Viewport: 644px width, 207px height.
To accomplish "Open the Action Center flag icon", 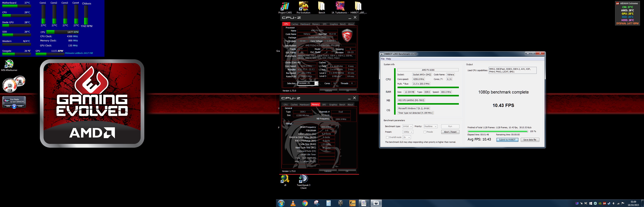I will (623, 204).
